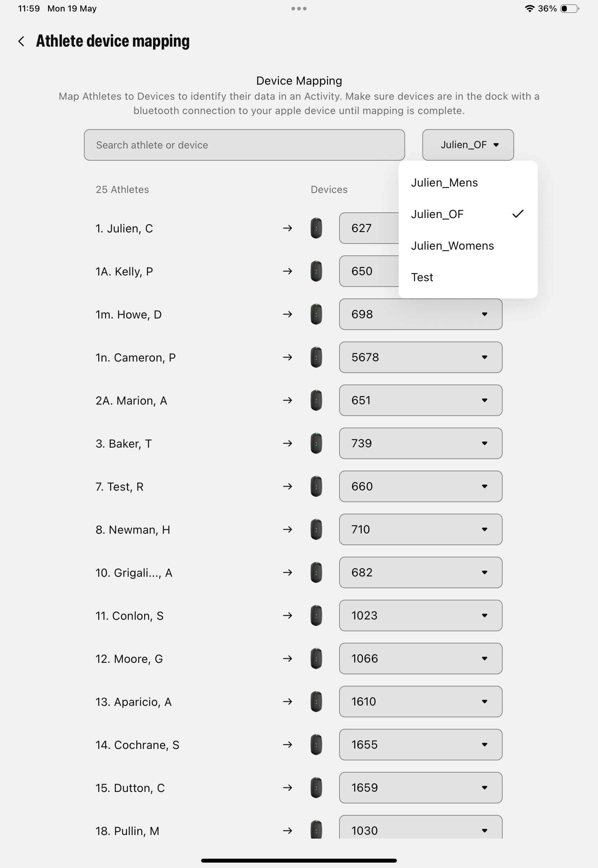The image size is (598, 868).
Task: Tap the back chevron to leave device mapping
Action: (22, 41)
